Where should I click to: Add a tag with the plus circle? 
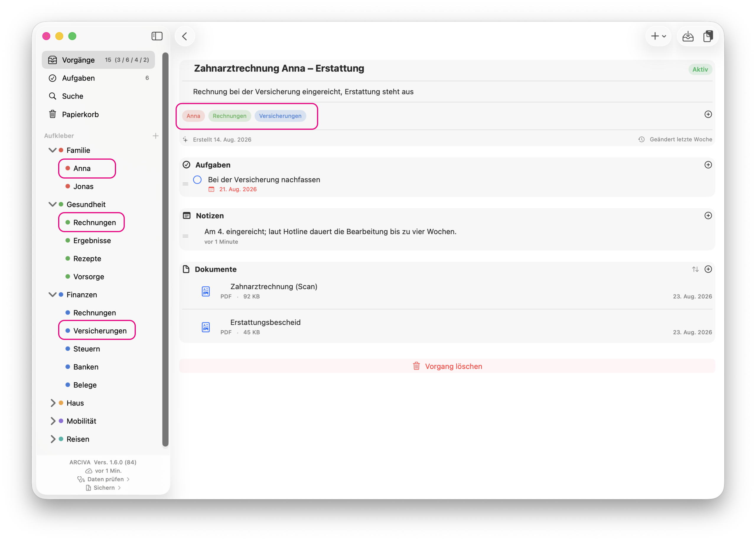(708, 114)
